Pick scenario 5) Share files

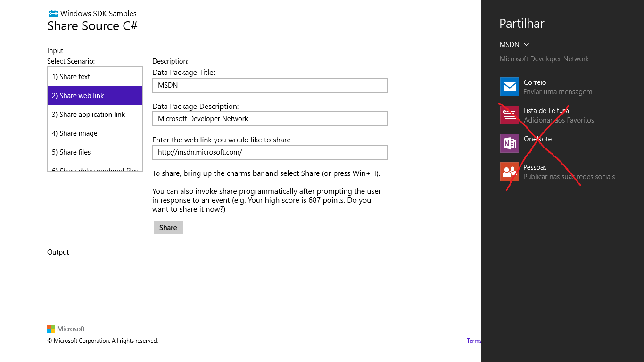(x=95, y=152)
